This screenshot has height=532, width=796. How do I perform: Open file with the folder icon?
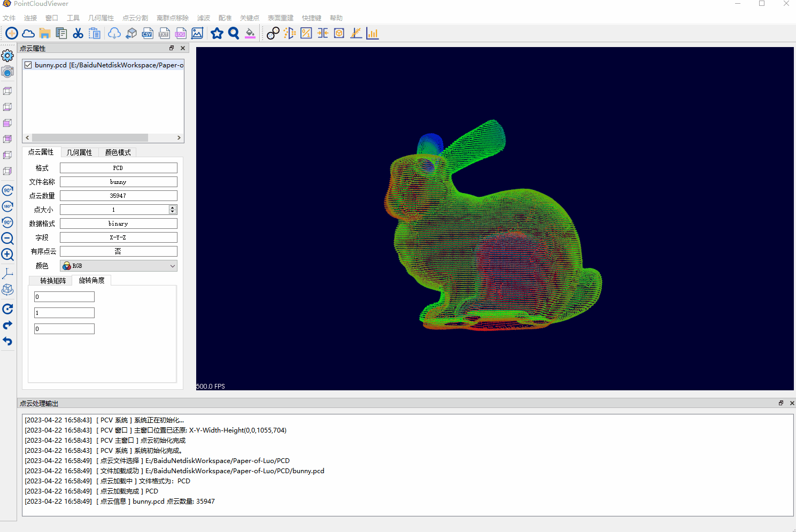pyautogui.click(x=45, y=34)
